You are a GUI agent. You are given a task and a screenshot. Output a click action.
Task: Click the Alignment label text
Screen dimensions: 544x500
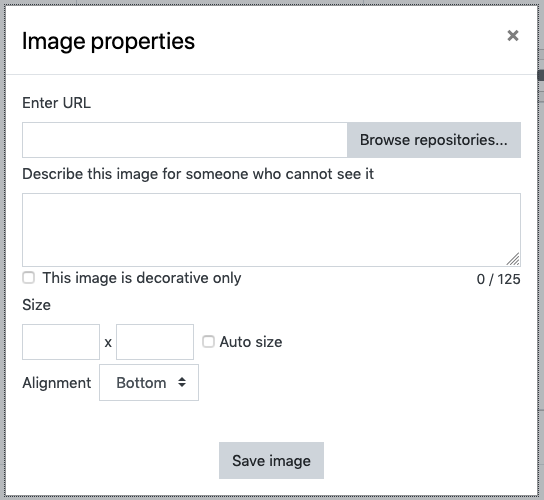57,383
